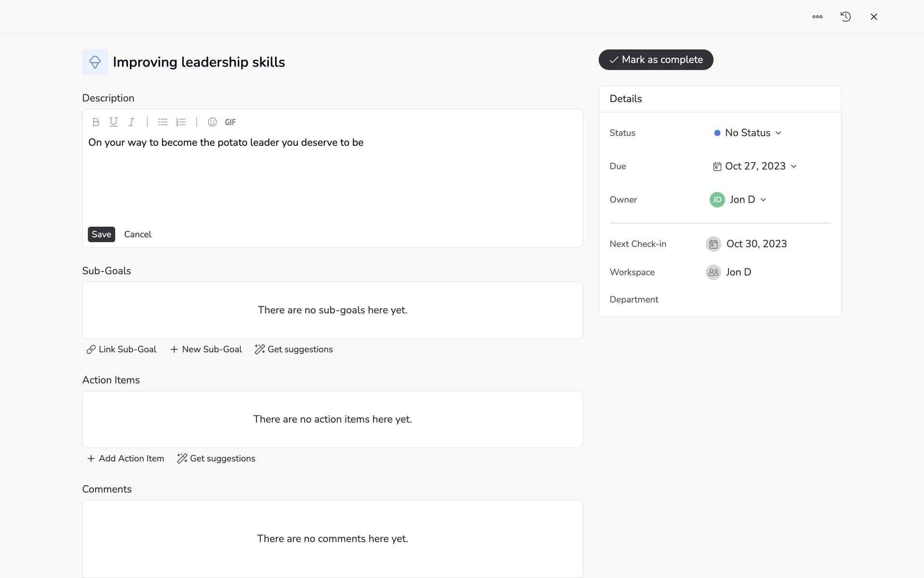
Task: Click Add Action Item
Action: click(x=126, y=459)
